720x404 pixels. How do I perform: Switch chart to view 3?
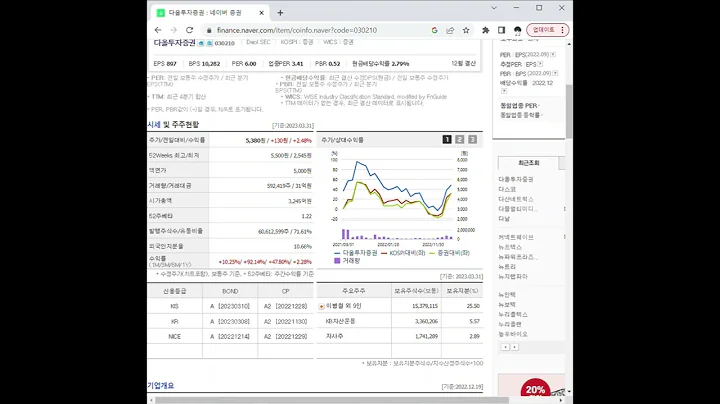pyautogui.click(x=472, y=140)
